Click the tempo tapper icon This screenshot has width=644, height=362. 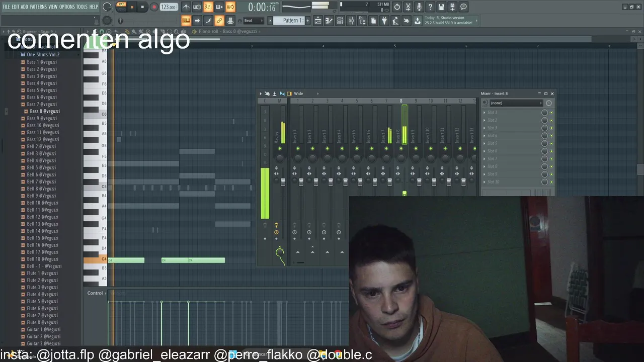[395, 21]
